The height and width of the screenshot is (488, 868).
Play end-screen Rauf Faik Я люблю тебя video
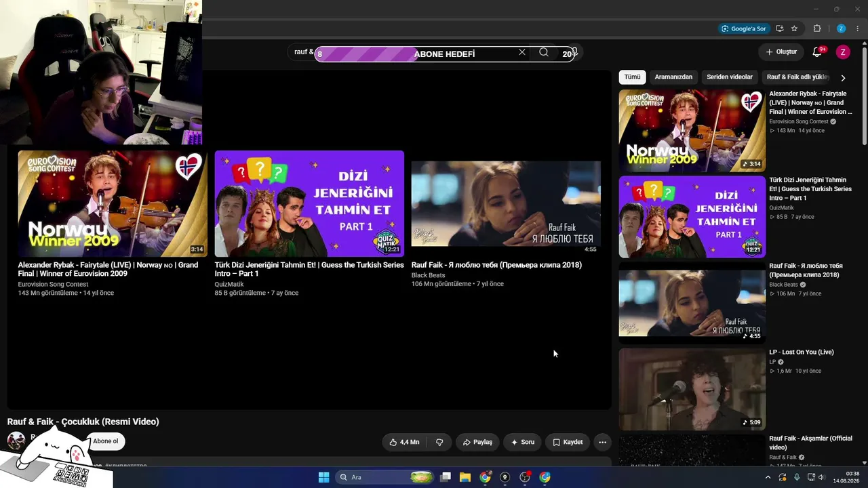tap(506, 203)
